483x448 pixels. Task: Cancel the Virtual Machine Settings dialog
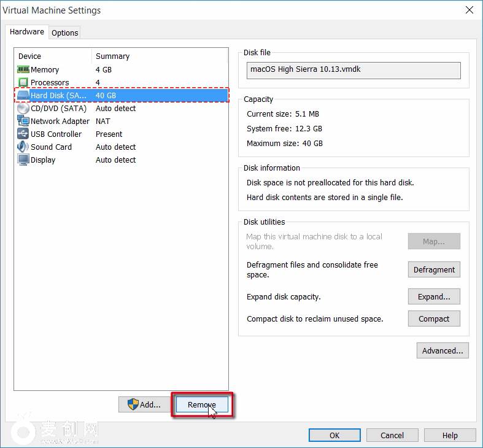click(392, 435)
